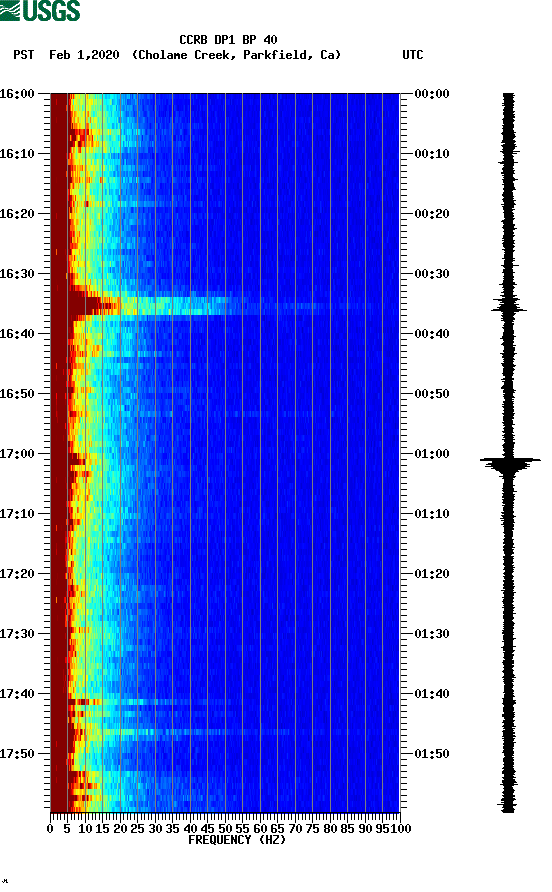Image resolution: width=552 pixels, height=892 pixels.
Task: Click the 0 Hz frequency tick label
Action: coord(50,829)
